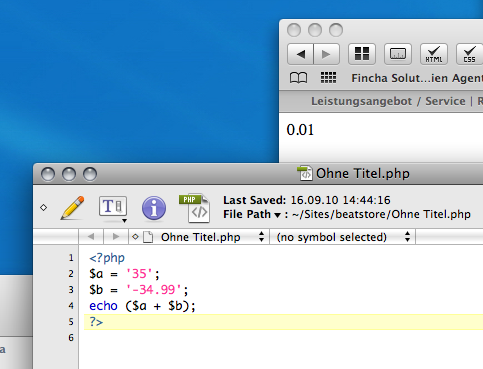Minimize the Ohne Titel.php editor window

tap(69, 174)
